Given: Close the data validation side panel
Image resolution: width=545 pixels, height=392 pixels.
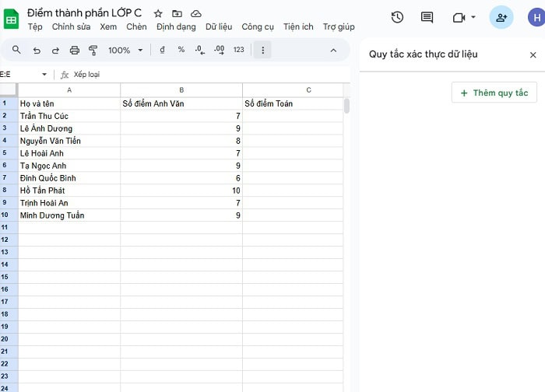Looking at the screenshot, I should 533,54.
